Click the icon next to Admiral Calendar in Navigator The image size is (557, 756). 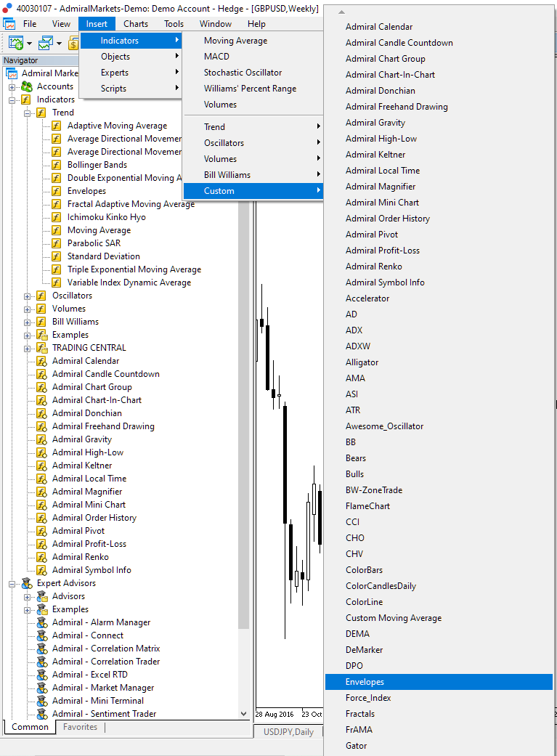[x=42, y=361]
